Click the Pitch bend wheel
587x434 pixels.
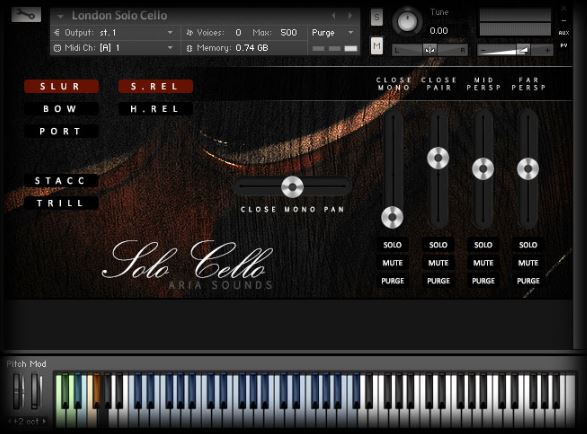click(18, 391)
